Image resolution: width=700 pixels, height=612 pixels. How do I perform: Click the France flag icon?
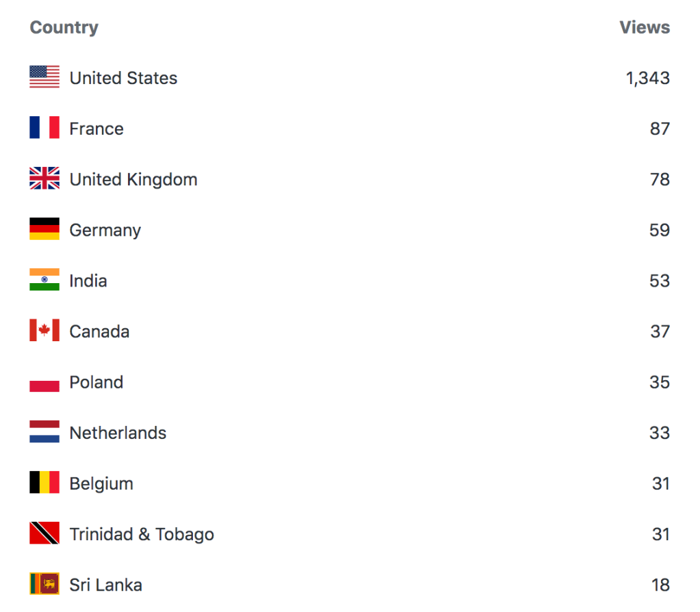click(44, 128)
